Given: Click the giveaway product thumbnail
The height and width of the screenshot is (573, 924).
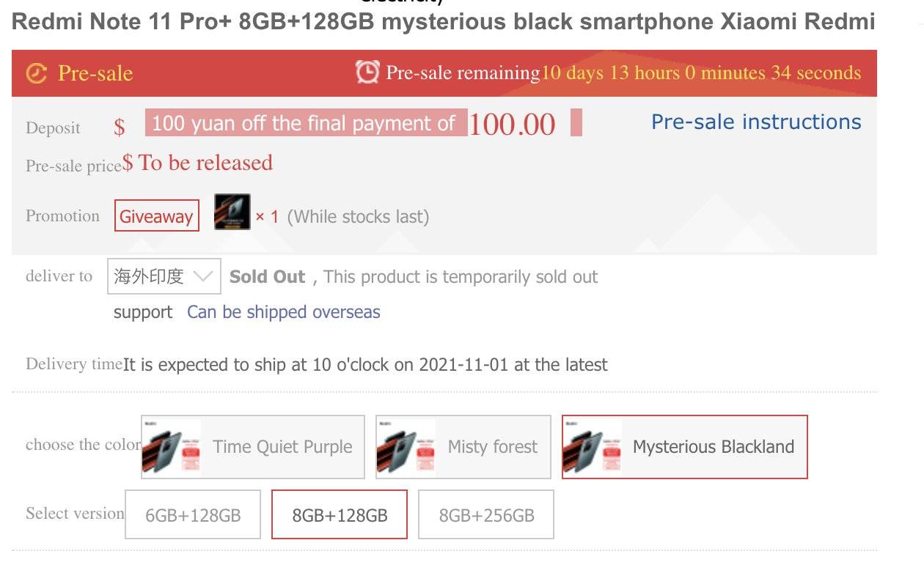Looking at the screenshot, I should click(232, 212).
